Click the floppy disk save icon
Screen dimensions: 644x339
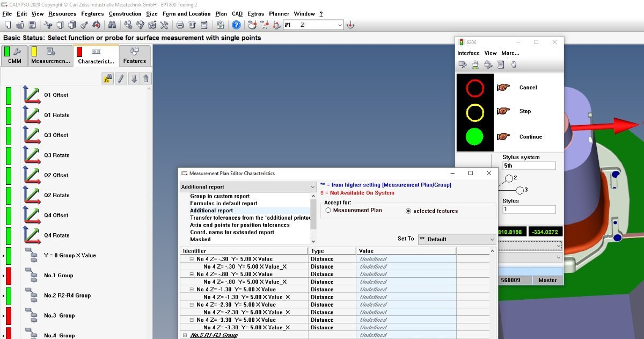tap(32, 25)
